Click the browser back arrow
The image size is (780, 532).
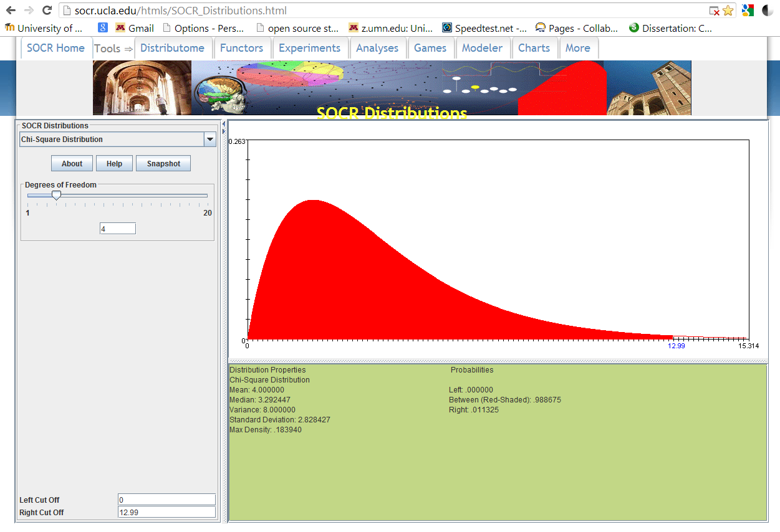click(11, 11)
